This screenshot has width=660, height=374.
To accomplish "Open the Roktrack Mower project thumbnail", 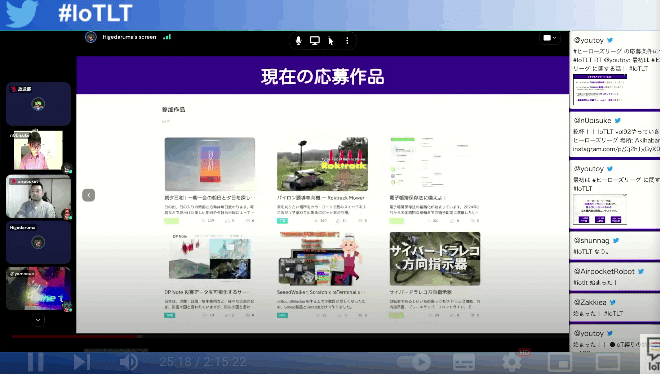I will click(x=322, y=164).
